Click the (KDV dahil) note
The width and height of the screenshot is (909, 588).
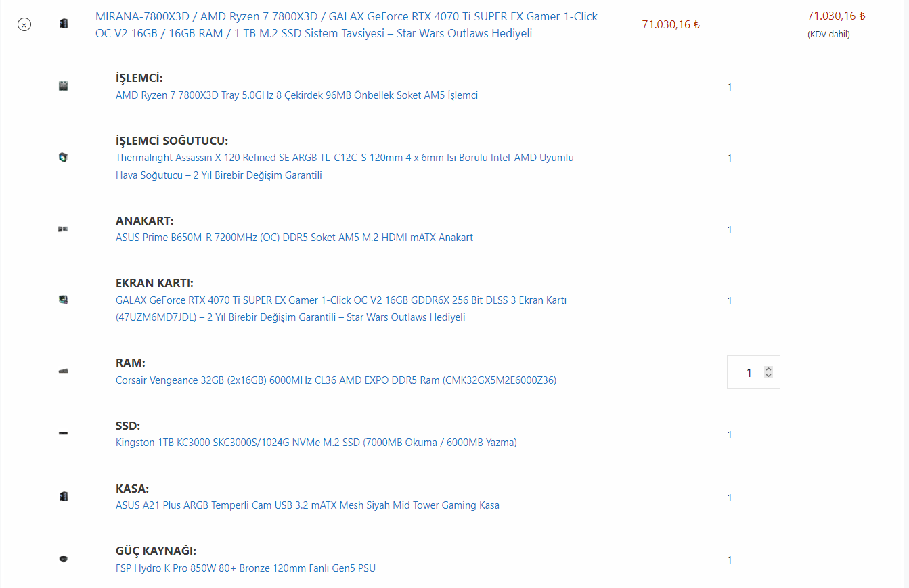[x=828, y=35]
